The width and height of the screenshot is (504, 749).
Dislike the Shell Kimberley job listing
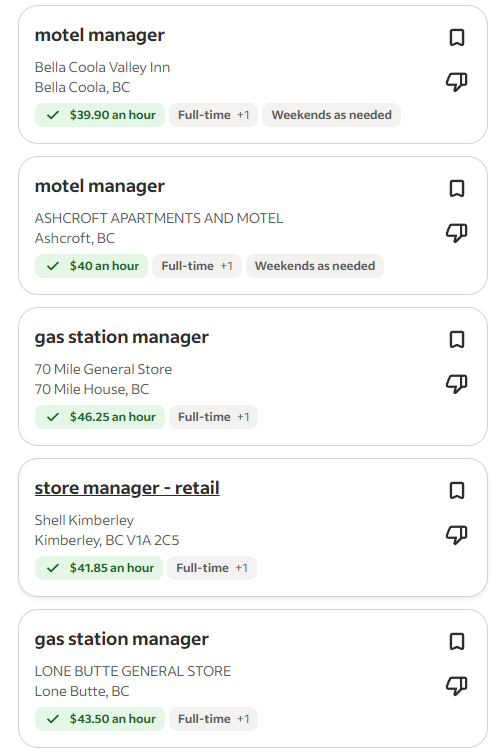coord(457,535)
